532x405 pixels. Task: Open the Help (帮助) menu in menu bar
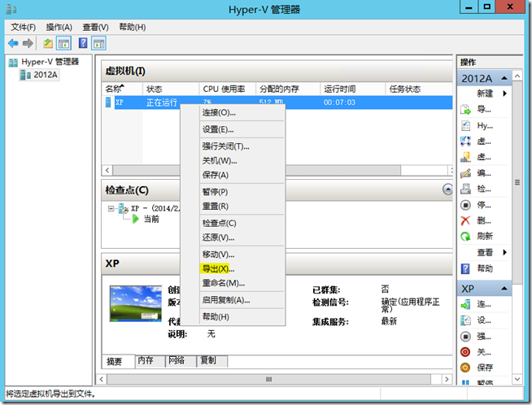tap(133, 27)
